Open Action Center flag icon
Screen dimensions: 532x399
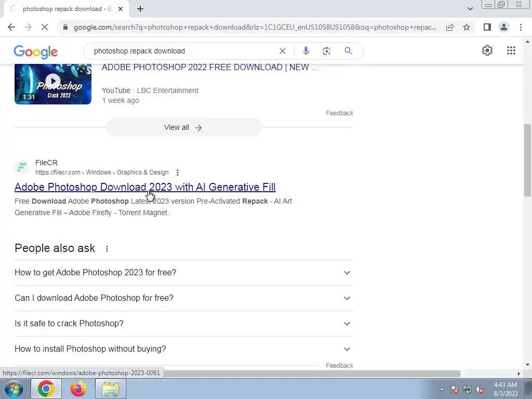coord(455,389)
